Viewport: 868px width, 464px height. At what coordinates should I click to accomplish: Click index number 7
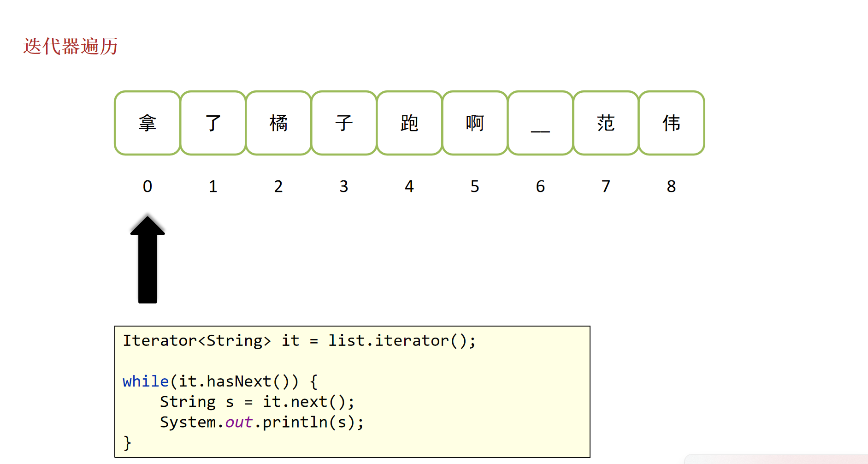coord(606,186)
